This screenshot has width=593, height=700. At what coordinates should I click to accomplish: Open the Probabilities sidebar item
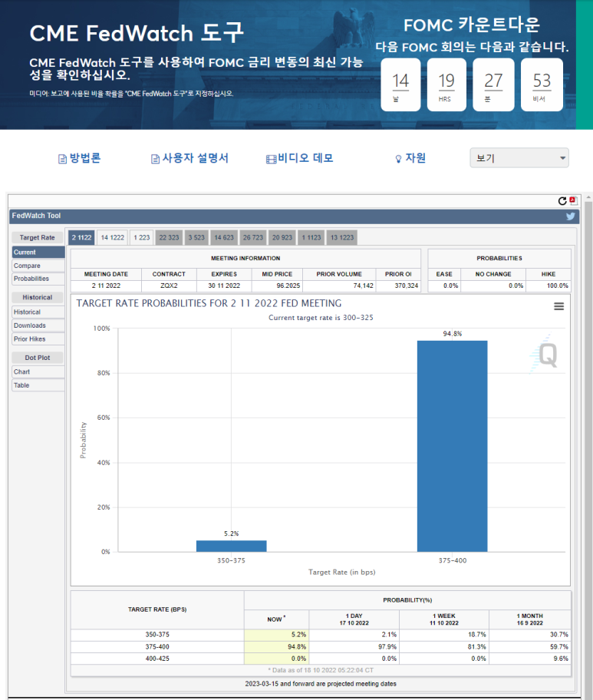click(x=38, y=279)
